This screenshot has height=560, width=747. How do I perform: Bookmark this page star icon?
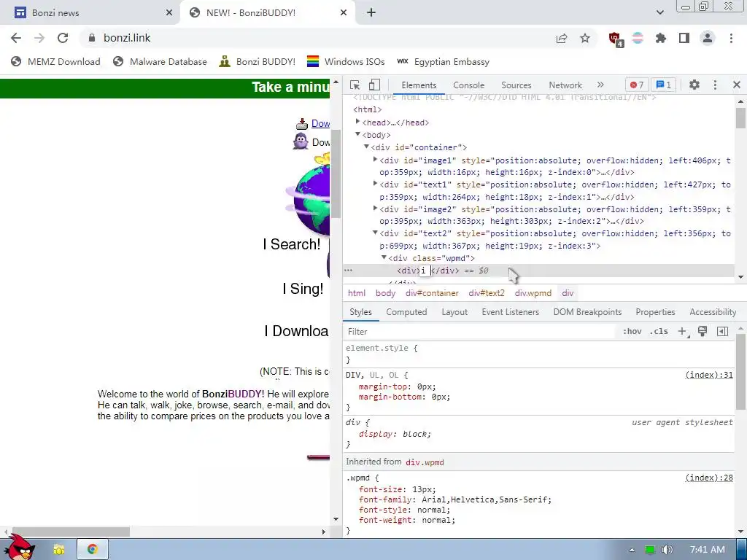point(585,38)
